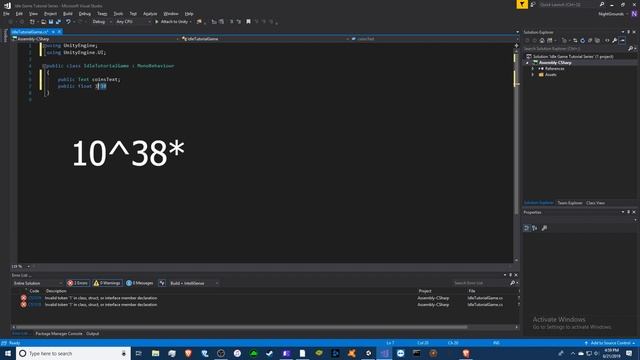The image size is (640, 360).
Task: Toggle the pin on the IdleTutorialGame.cs tab
Action: [53, 32]
